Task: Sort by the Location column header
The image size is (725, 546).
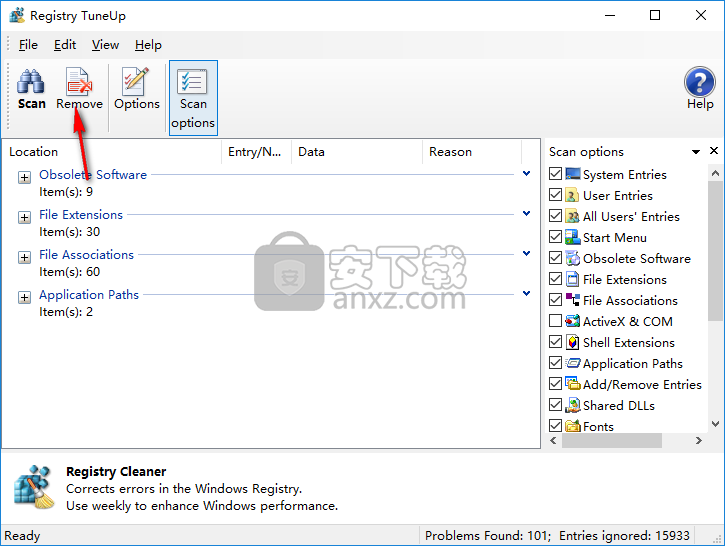Action: click(112, 152)
